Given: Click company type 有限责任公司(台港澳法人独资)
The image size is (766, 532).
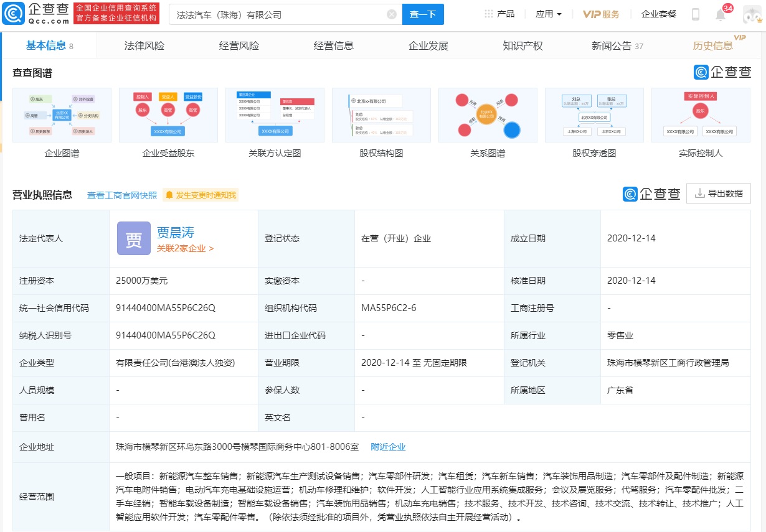Looking at the screenshot, I should pyautogui.click(x=175, y=363).
